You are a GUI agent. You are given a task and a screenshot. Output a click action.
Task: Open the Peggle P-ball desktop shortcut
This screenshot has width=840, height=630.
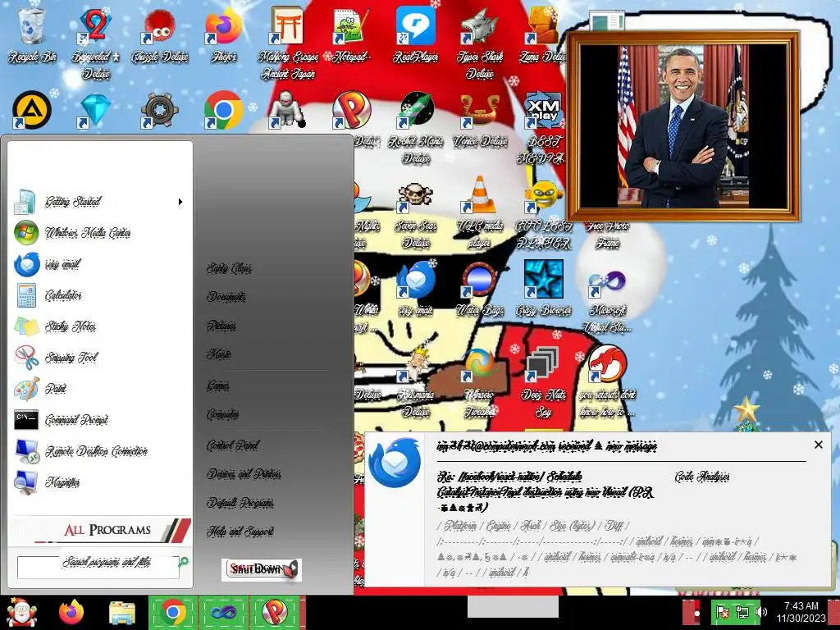351,110
